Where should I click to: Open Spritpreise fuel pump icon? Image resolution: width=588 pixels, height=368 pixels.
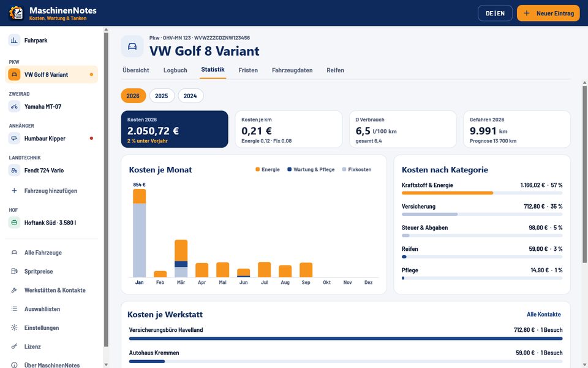14,272
